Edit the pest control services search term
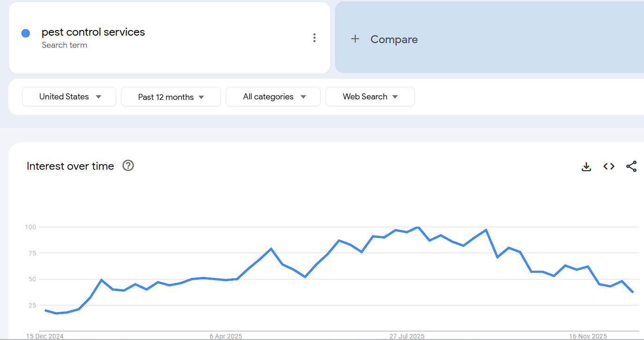Screen dimensions: 644x340 click(x=93, y=32)
